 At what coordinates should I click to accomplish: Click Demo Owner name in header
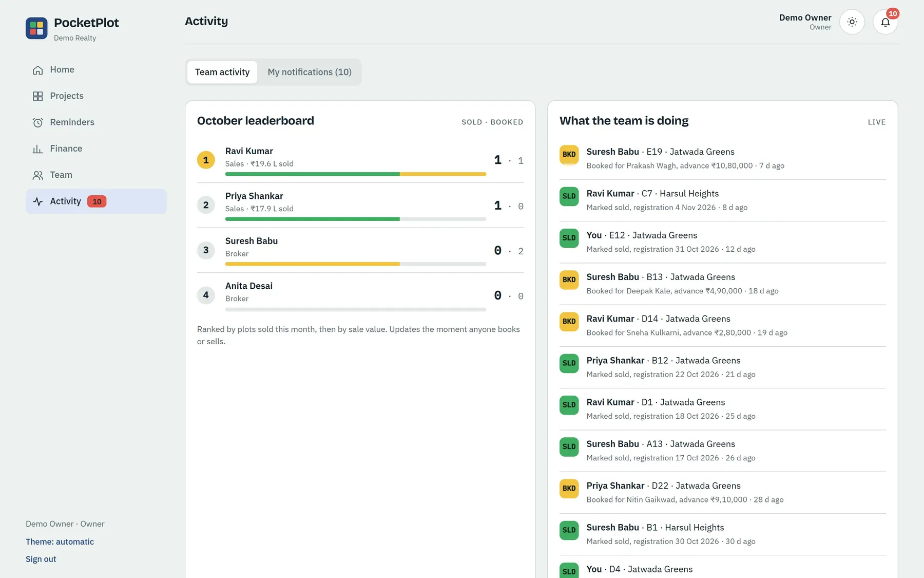[805, 17]
